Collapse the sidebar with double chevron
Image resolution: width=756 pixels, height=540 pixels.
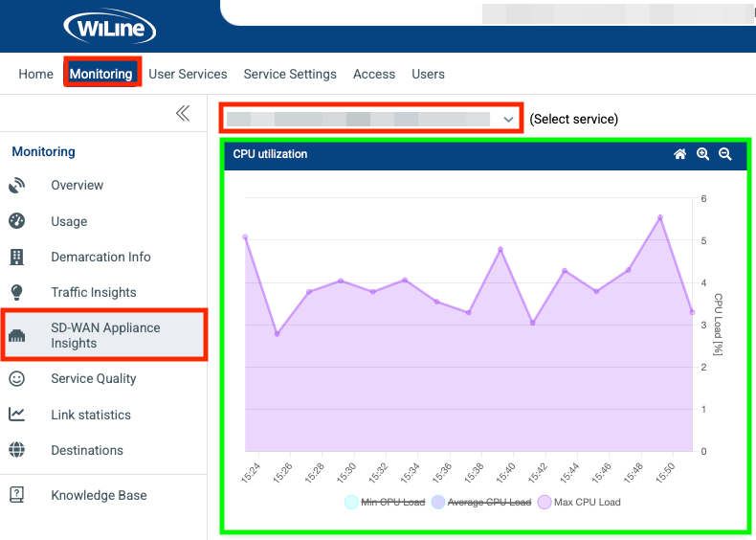click(x=183, y=113)
